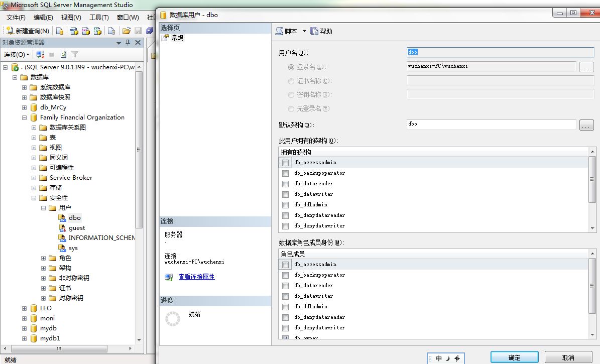Expand the tables (表) folder
This screenshot has width=600, height=364.
[x=34, y=138]
